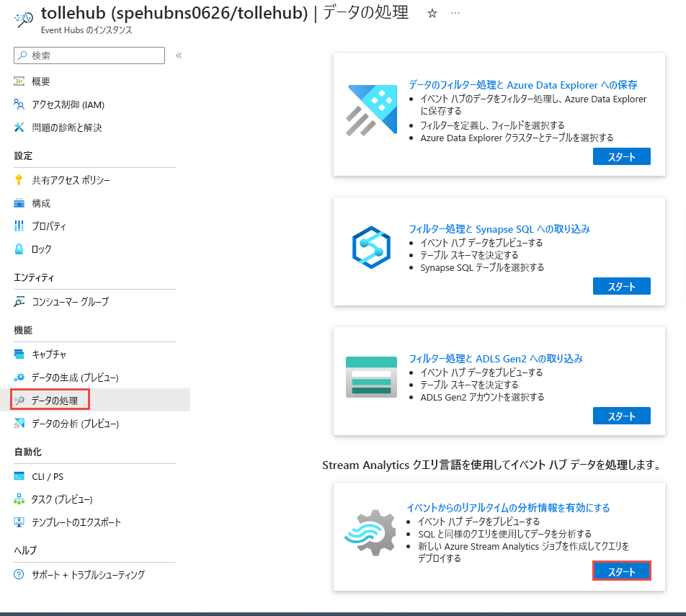Open テンプレートのエクスポート menu item

click(x=76, y=522)
